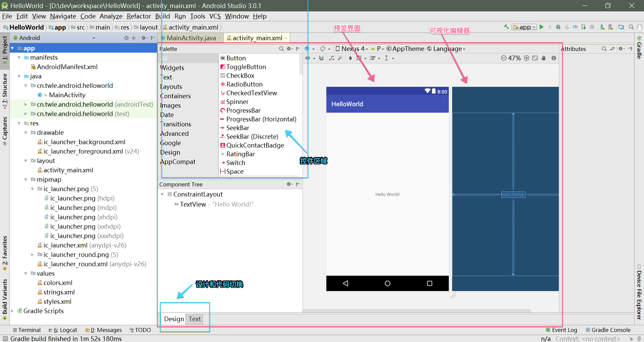Click the green hammer Make Project icon

point(506,27)
